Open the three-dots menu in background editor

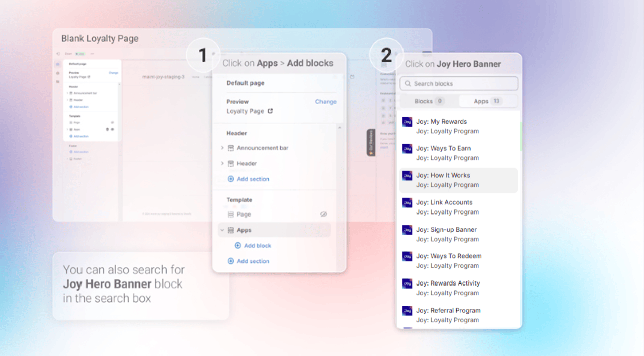92,54
